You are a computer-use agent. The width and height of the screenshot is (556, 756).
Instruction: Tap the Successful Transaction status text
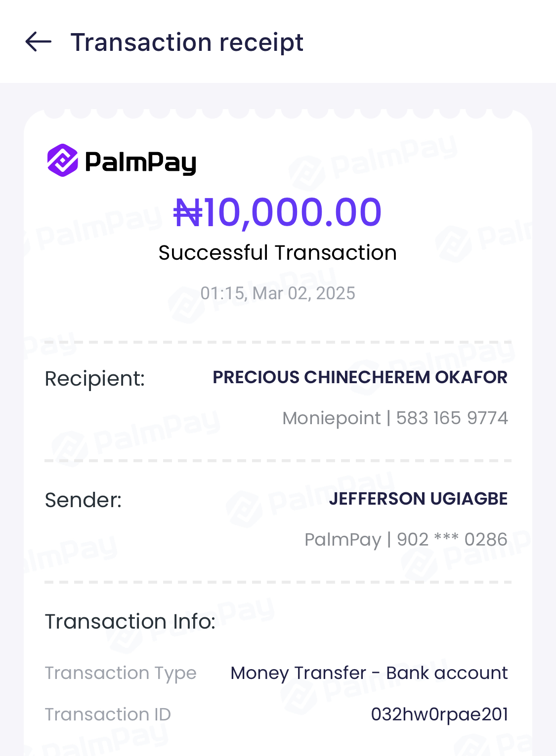click(278, 253)
